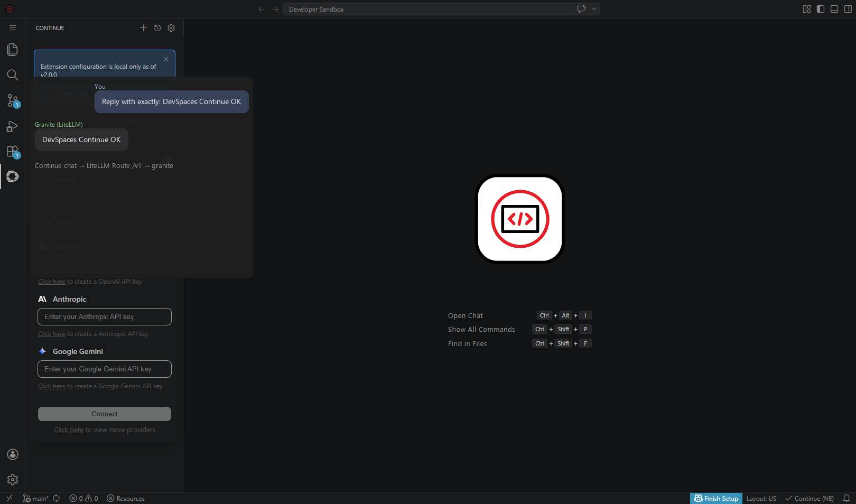Click the Red Hat logo in title bar
Image resolution: width=856 pixels, height=504 pixels.
[10, 9]
